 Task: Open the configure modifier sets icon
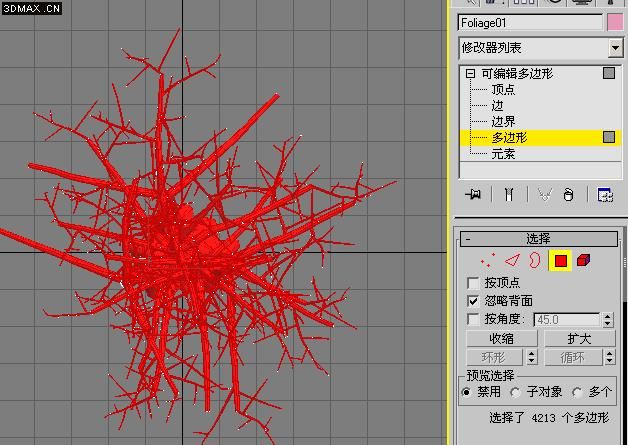pos(605,195)
